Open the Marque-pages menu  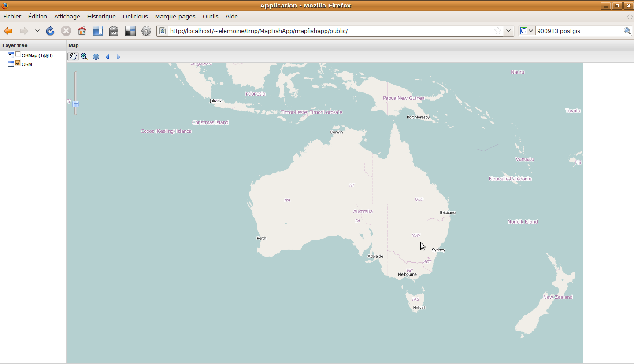click(x=175, y=17)
